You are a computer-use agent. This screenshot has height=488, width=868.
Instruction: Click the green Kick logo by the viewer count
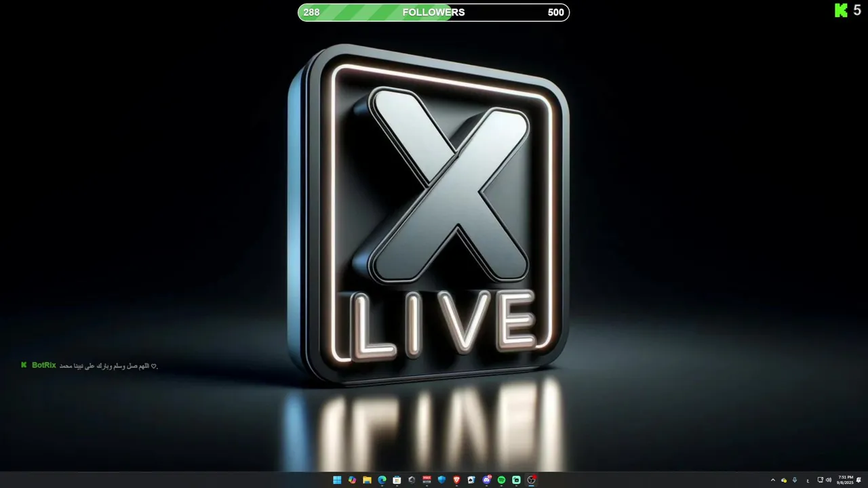(841, 10)
